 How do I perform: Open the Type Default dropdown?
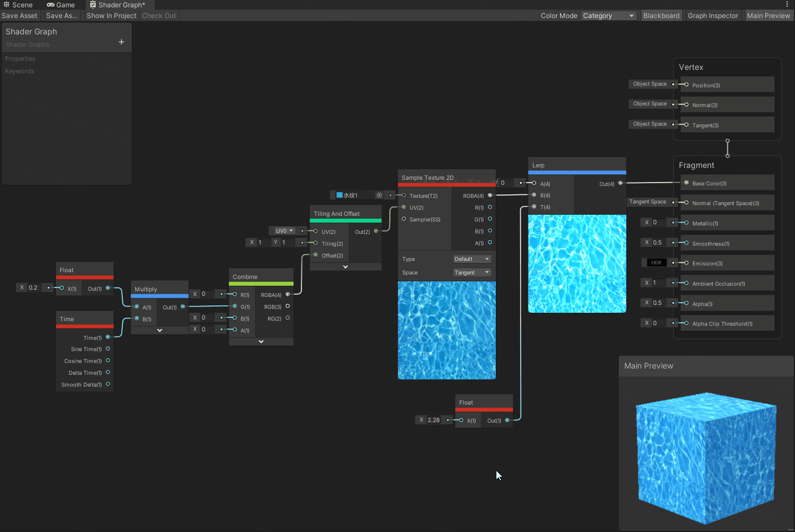click(x=472, y=259)
